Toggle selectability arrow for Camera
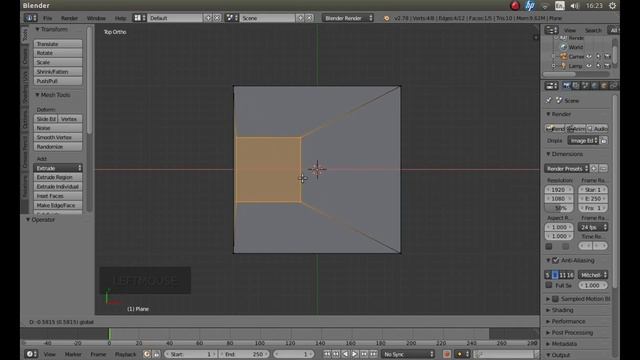 (598, 56)
